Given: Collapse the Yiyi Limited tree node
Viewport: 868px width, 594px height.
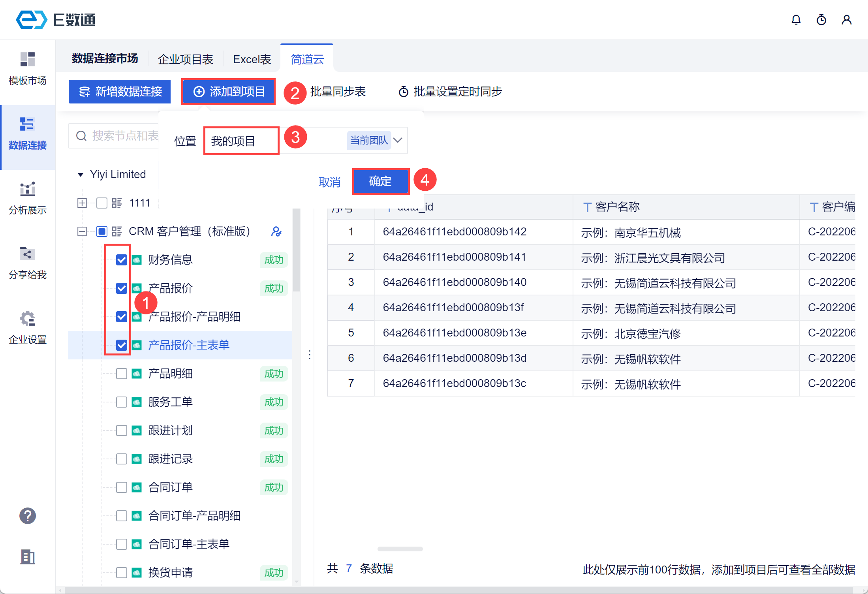Looking at the screenshot, I should (81, 175).
